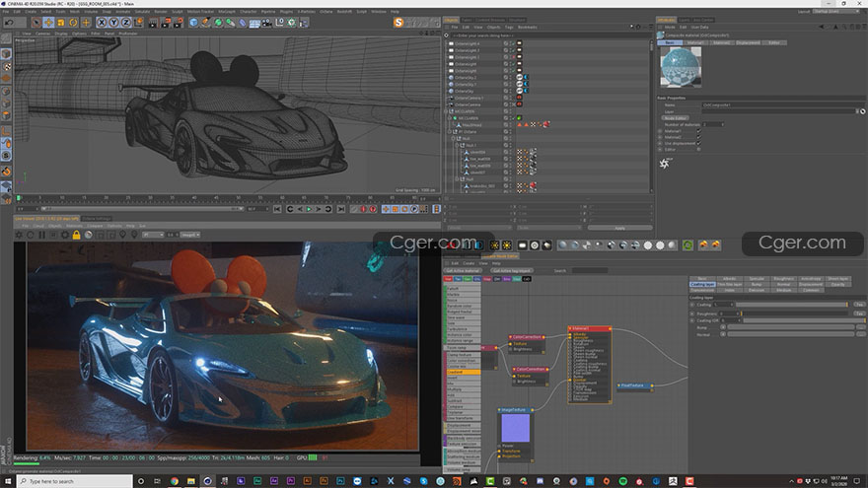Open Live Viewer settings gear icon

[x=65, y=235]
